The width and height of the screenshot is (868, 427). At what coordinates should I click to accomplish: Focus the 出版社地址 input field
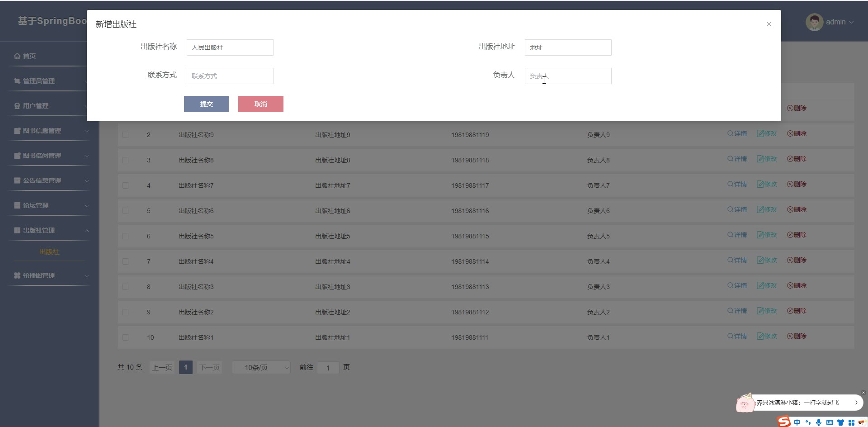[568, 47]
